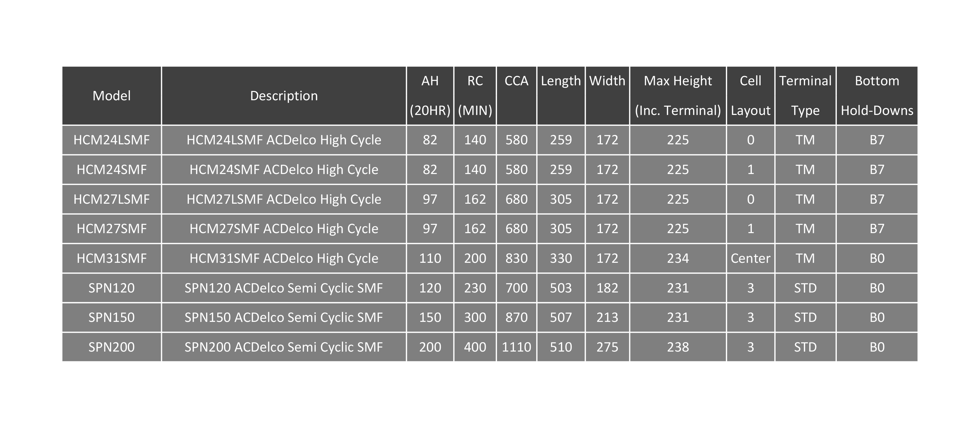Viewport: 980px width, 428px height.
Task: Click the HCM27LSMF model cell
Action: tap(111, 199)
